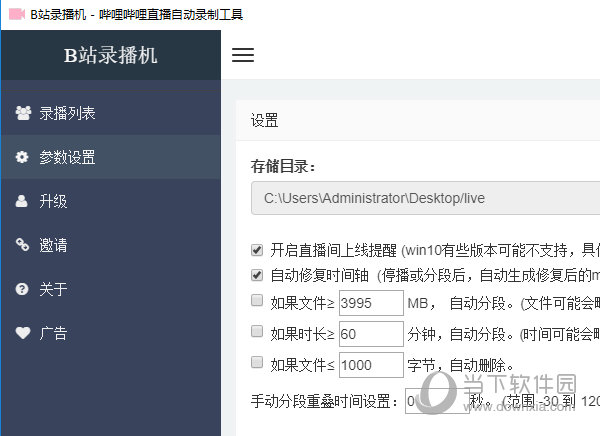Open the 关于 page
This screenshot has width=600, height=436.
[111, 289]
